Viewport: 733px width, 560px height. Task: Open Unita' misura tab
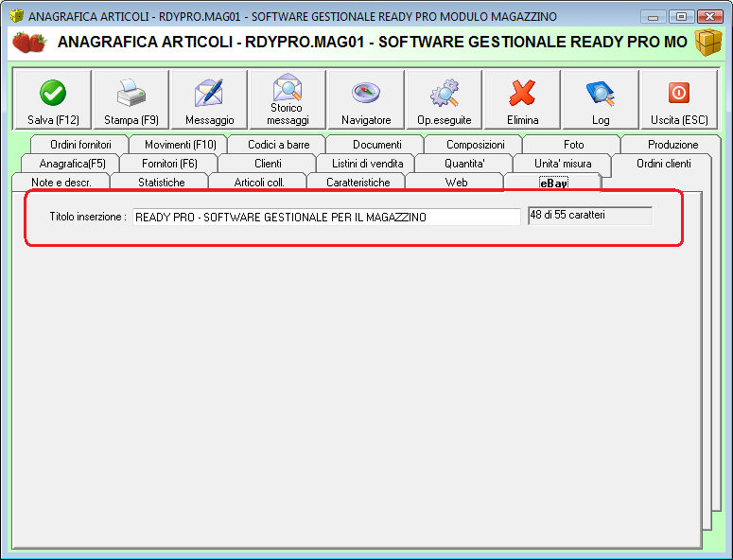coord(563,164)
